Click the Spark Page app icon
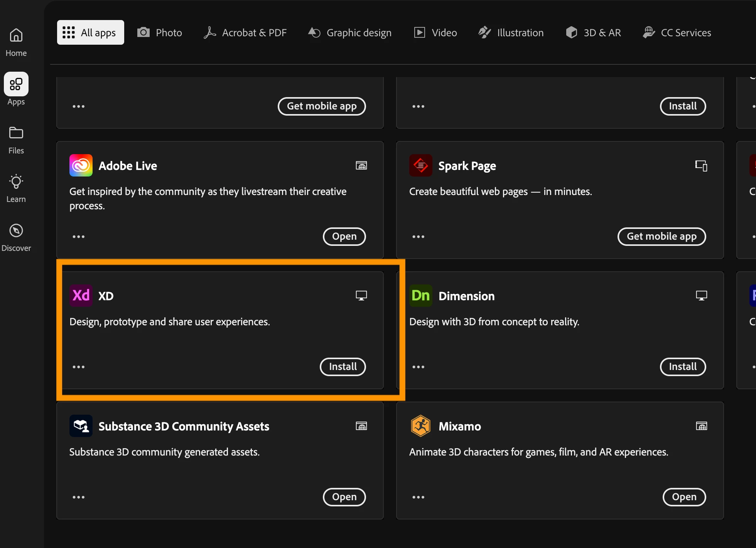The image size is (756, 548). (x=420, y=165)
